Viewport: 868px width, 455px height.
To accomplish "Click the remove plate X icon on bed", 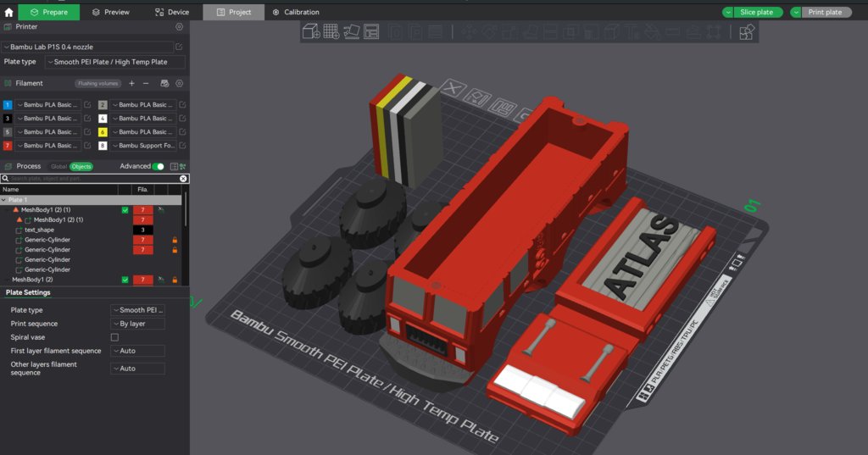I will tap(453, 88).
